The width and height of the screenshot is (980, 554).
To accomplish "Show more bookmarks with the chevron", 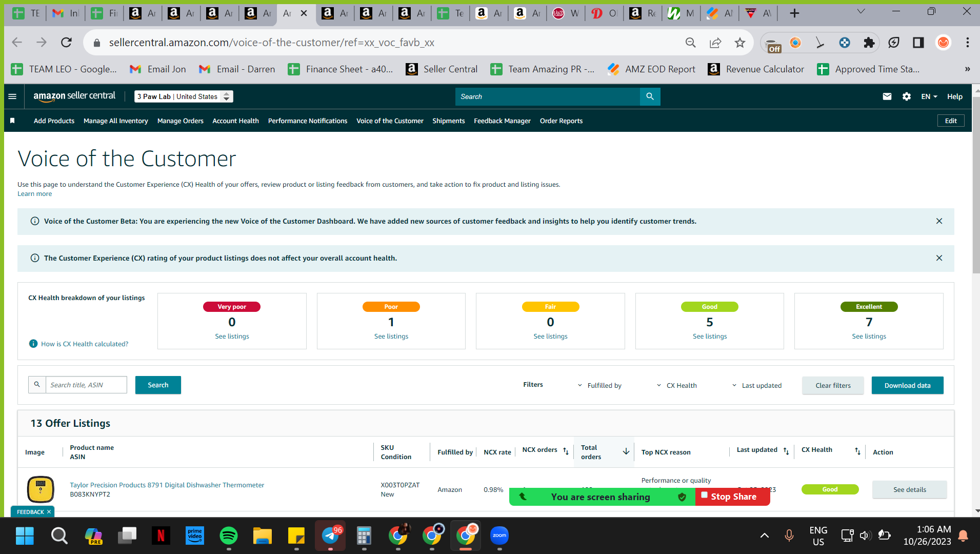I will click(967, 69).
